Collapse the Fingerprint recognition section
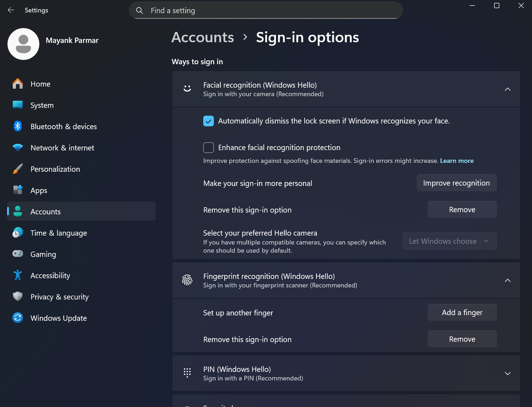The height and width of the screenshot is (407, 532). (x=507, y=280)
